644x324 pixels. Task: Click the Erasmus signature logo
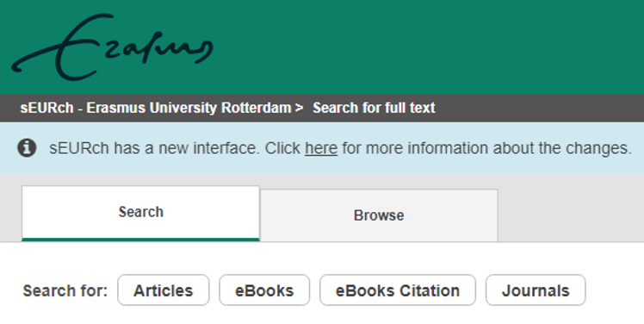coord(112,47)
